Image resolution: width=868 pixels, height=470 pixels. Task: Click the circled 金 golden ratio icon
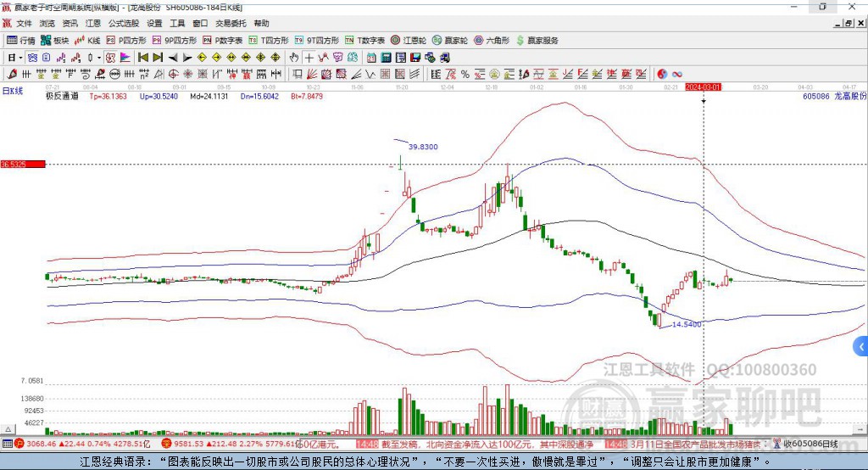point(494,75)
